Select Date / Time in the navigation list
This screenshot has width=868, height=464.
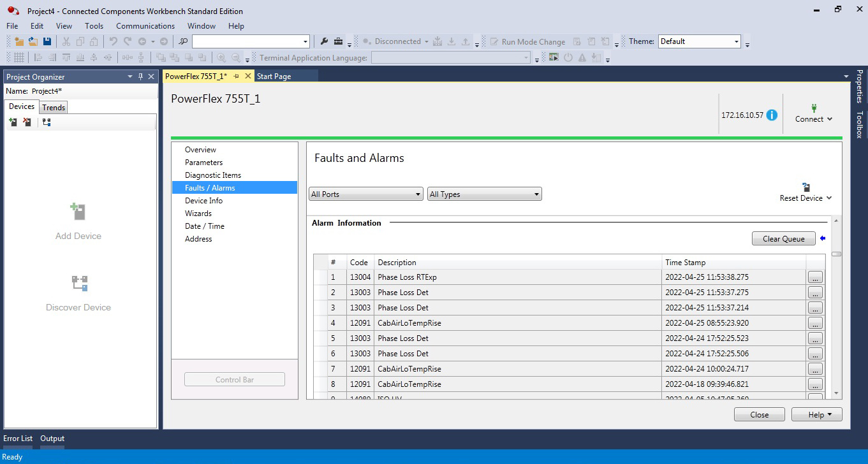click(x=205, y=226)
